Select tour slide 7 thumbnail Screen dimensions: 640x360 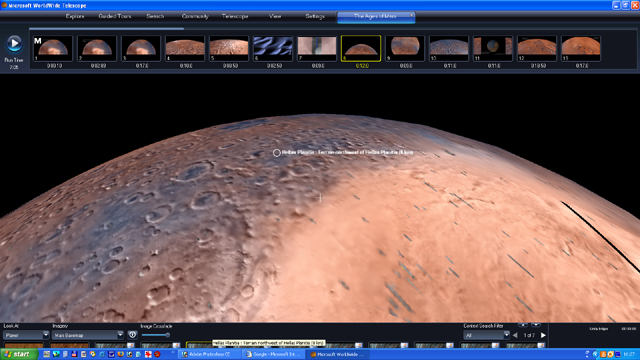[317, 49]
